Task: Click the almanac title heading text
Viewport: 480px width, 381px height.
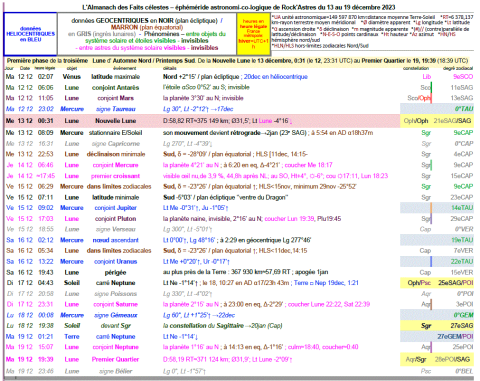Action: tap(239, 7)
